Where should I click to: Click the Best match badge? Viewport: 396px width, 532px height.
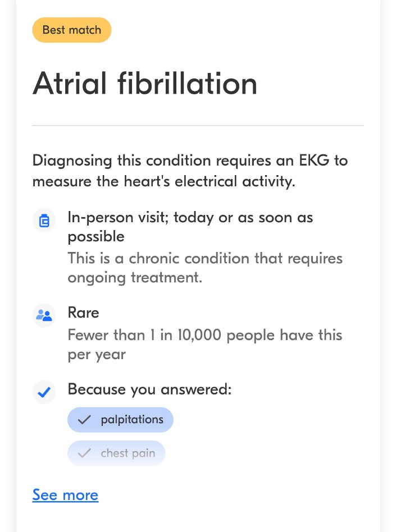[72, 30]
